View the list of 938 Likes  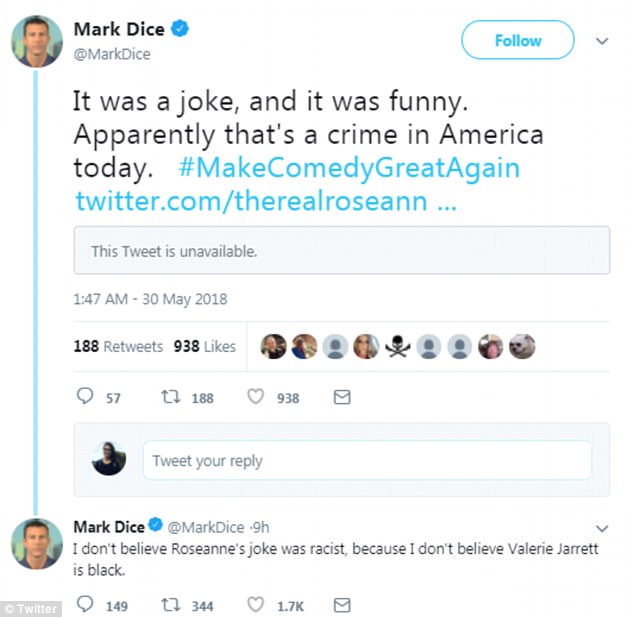pyautogui.click(x=204, y=346)
